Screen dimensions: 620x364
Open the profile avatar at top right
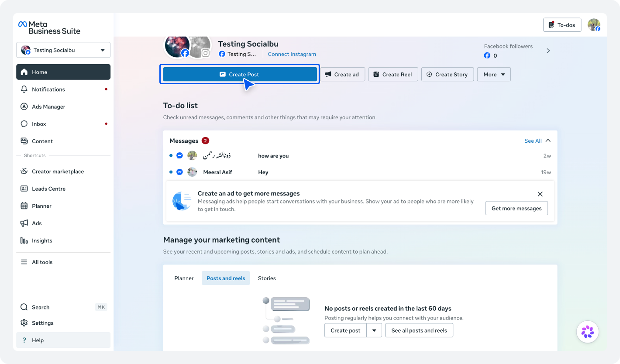[594, 25]
